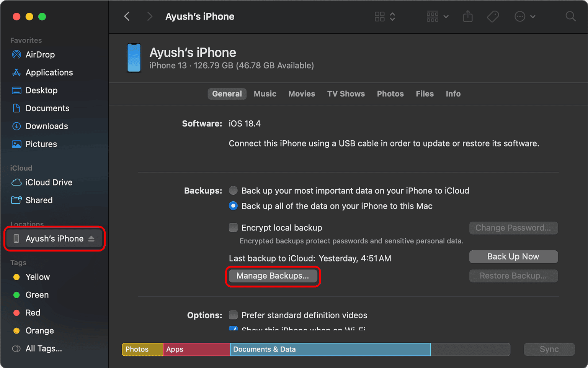Open AirDrop from the Favorites sidebar
This screenshot has width=588, height=368.
(x=40, y=54)
